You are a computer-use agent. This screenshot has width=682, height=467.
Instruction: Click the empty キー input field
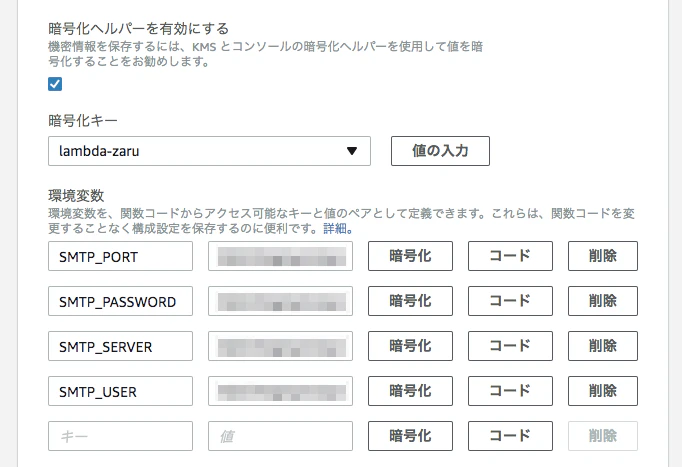tap(120, 436)
